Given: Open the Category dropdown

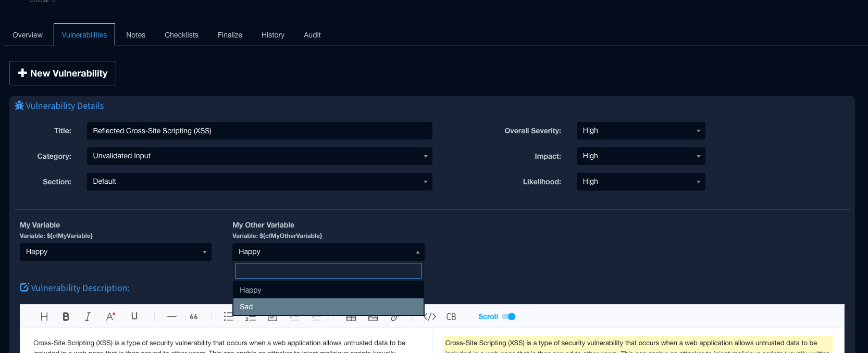Looking at the screenshot, I should (x=259, y=156).
